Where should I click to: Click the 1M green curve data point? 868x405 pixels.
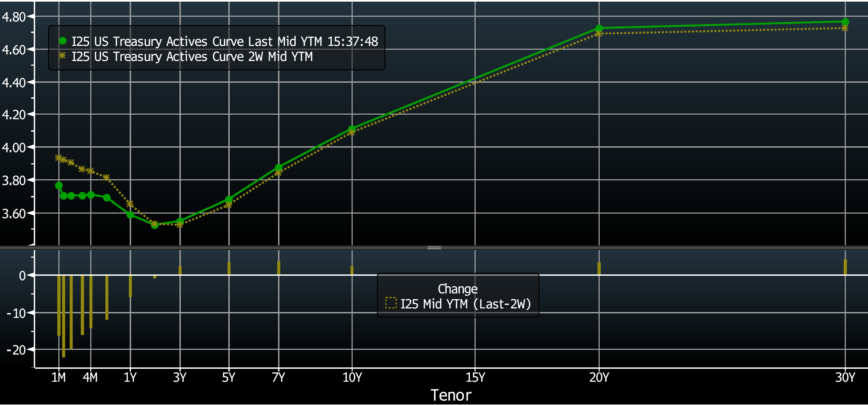(x=58, y=185)
